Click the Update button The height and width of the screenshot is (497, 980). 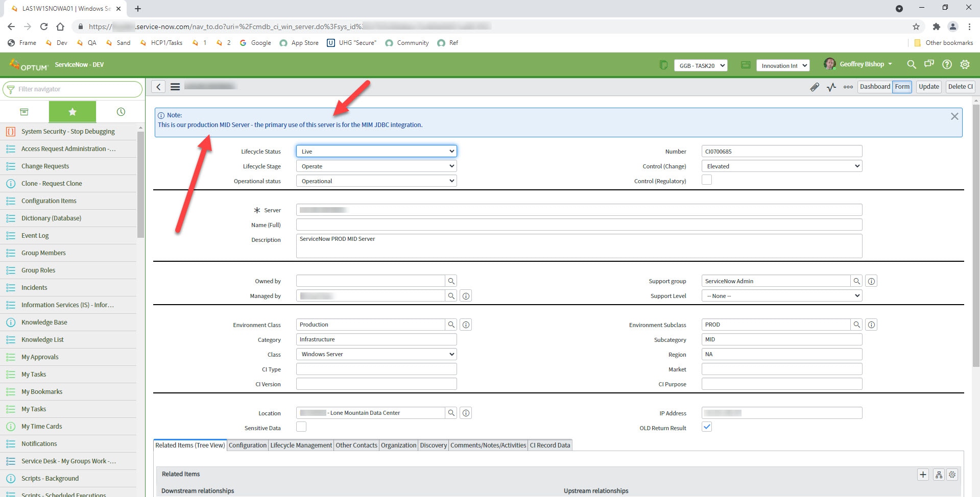click(x=928, y=87)
